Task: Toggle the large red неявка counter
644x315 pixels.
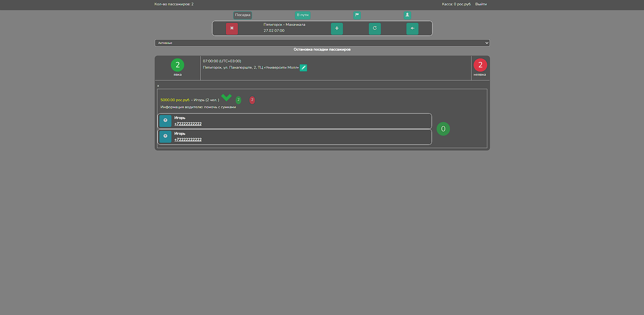Action: point(480,65)
